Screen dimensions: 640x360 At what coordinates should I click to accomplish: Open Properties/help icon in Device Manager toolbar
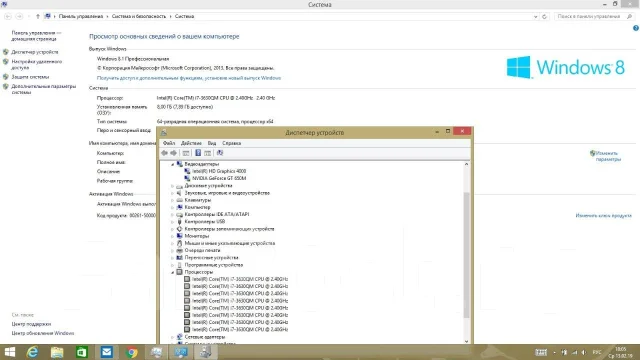198,153
